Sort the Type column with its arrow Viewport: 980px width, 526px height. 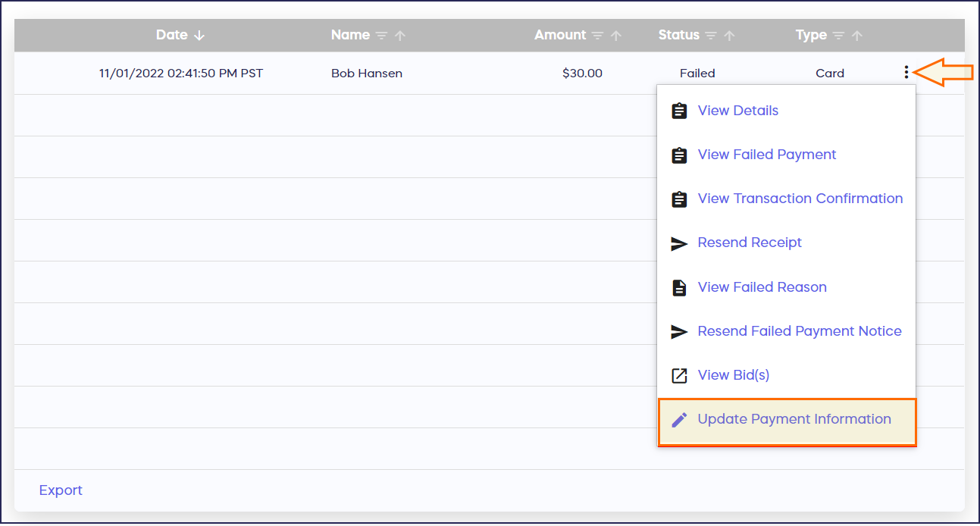pos(857,36)
